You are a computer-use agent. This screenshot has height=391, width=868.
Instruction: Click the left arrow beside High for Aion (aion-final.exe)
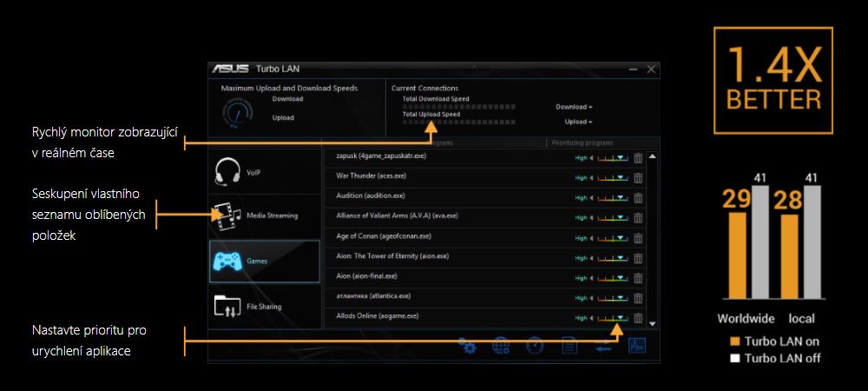592,278
